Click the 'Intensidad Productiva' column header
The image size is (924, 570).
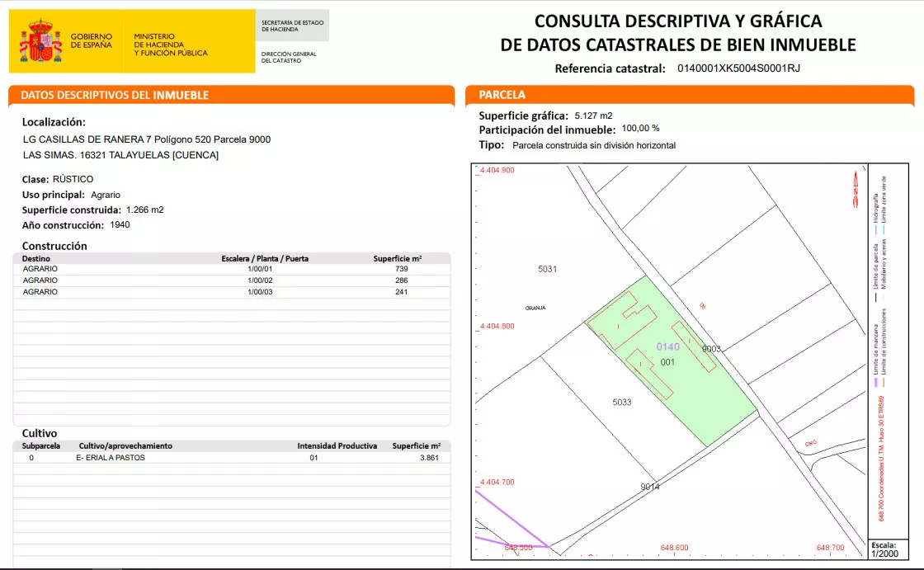[x=337, y=446]
